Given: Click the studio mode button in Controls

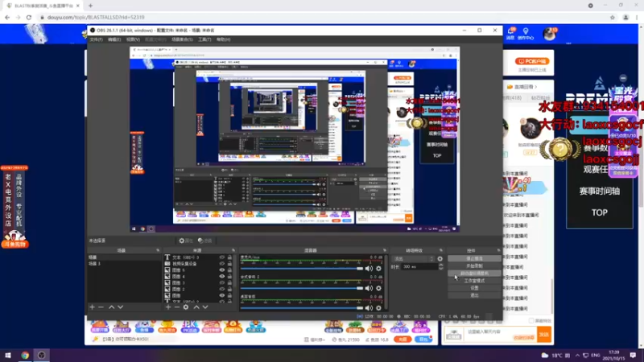Looking at the screenshot, I should point(474,281).
